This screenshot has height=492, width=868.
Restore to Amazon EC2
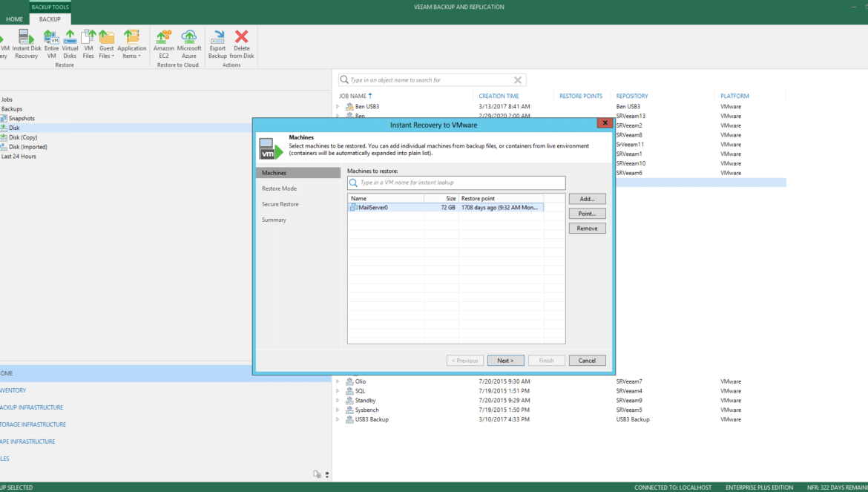coord(164,45)
